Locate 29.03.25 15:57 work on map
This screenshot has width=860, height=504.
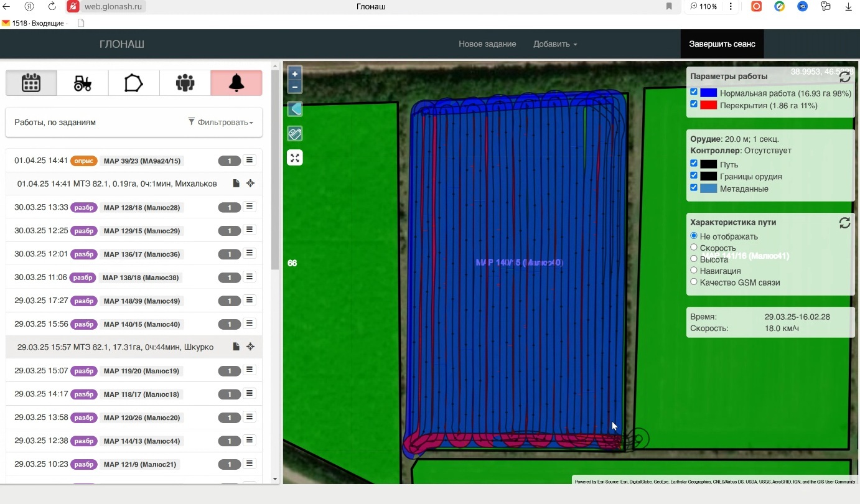pos(250,347)
